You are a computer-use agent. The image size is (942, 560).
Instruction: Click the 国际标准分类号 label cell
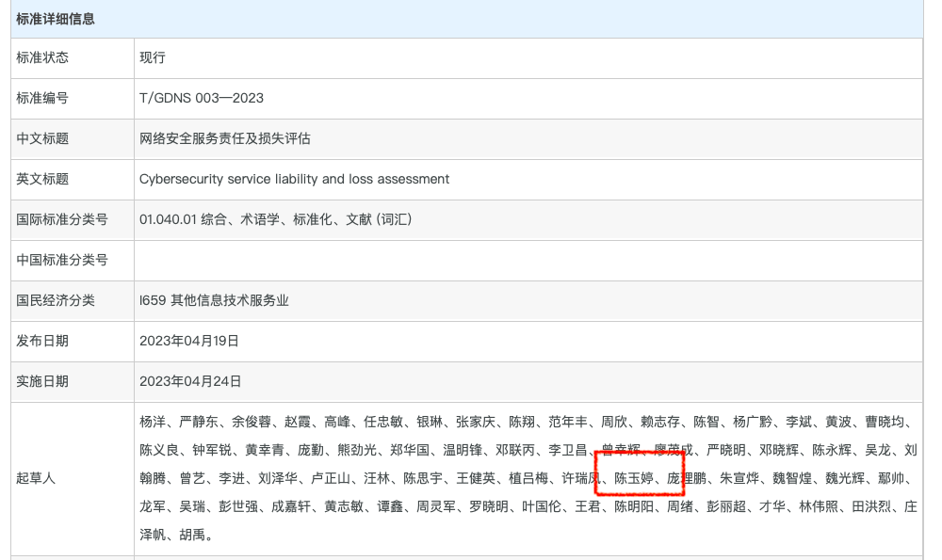62,220
